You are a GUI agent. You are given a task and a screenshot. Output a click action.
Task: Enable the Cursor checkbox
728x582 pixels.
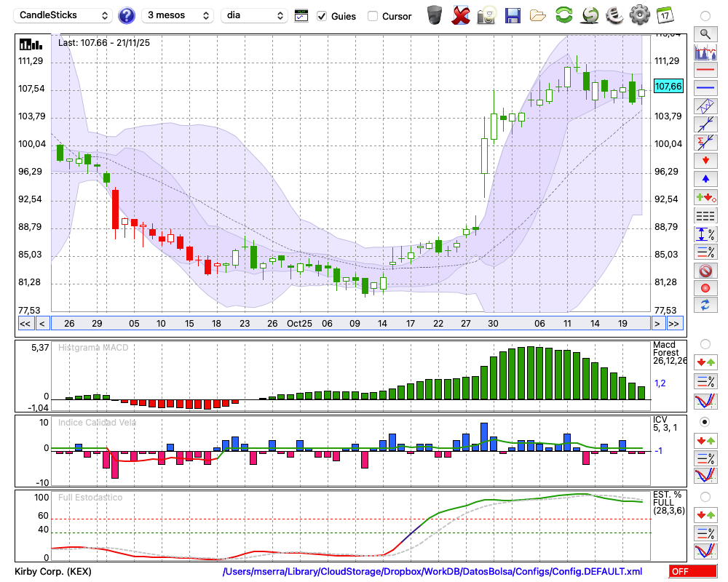click(373, 16)
